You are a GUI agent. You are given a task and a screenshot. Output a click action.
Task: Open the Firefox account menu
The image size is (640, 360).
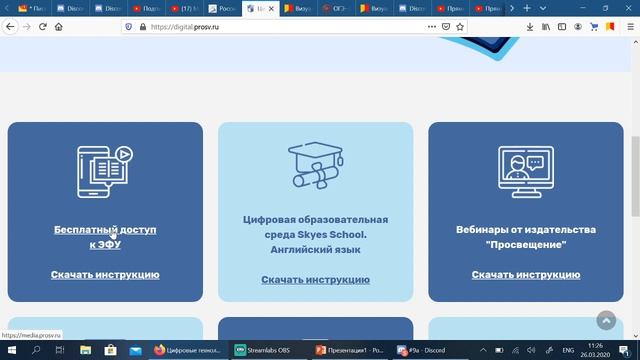578,27
